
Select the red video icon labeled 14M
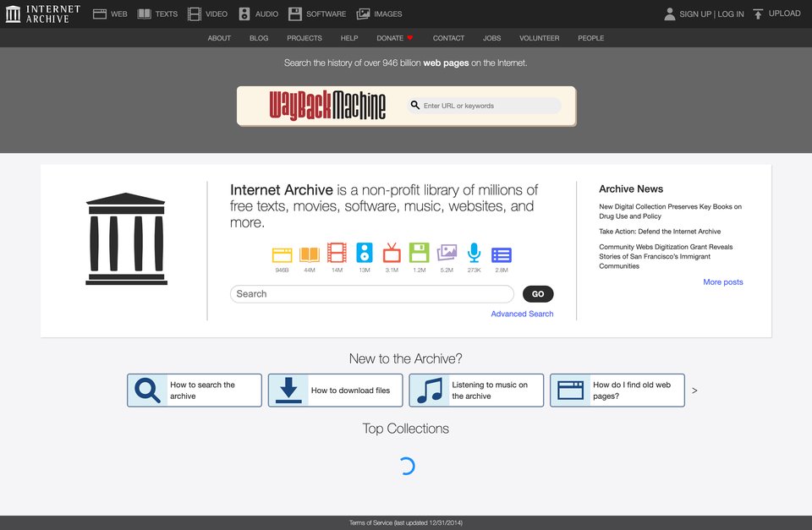pyautogui.click(x=337, y=253)
